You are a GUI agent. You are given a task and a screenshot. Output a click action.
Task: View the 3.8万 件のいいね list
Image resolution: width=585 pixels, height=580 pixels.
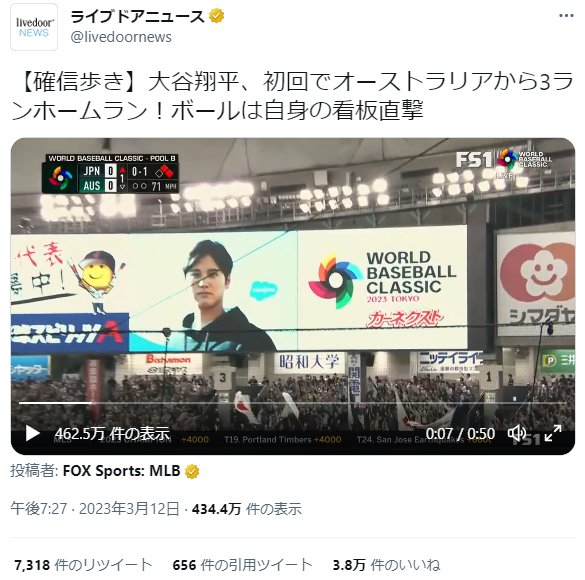tap(386, 565)
